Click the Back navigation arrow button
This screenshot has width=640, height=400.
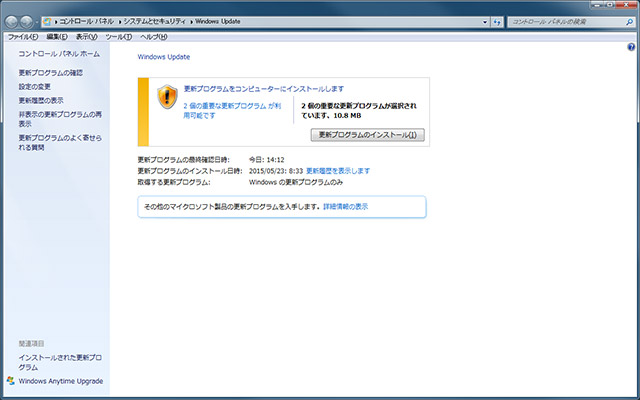12,21
